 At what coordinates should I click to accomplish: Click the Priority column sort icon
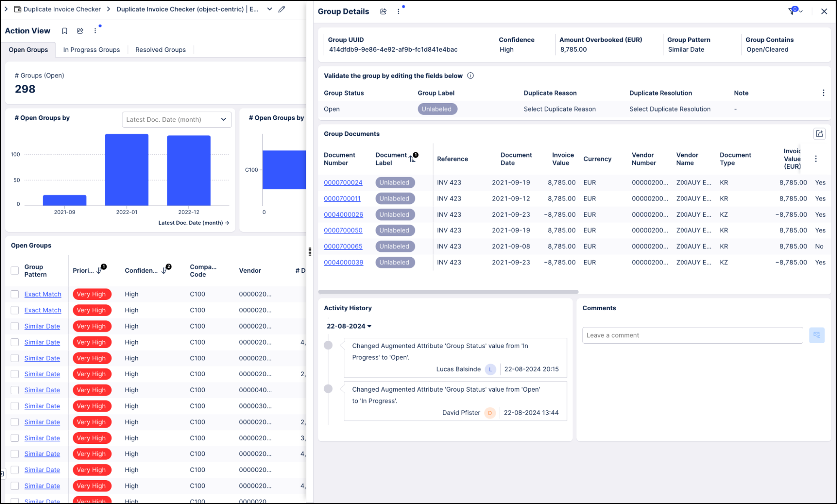pyautogui.click(x=99, y=270)
